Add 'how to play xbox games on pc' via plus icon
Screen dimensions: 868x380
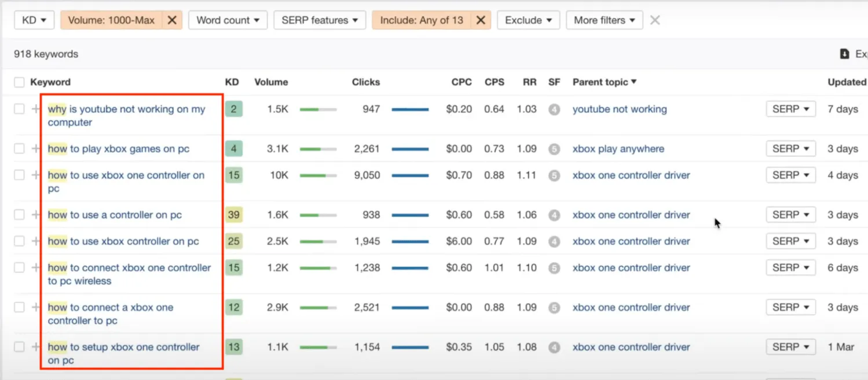pyautogui.click(x=36, y=149)
